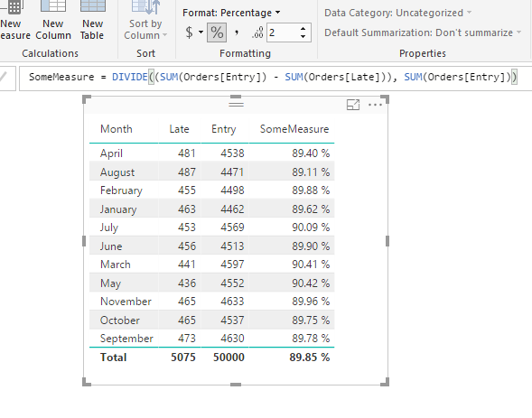Viewport: 532px width, 418px height.
Task: Open the Format: Percentage dropdown
Action: 231,13
